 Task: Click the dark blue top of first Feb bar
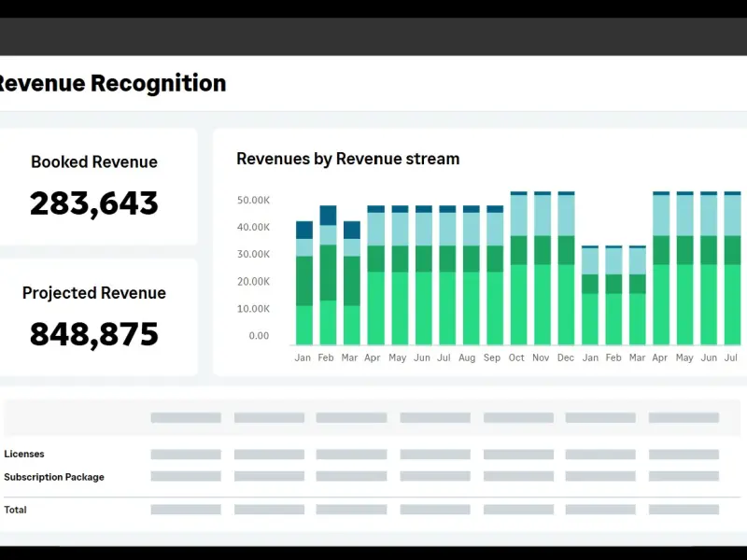(328, 215)
